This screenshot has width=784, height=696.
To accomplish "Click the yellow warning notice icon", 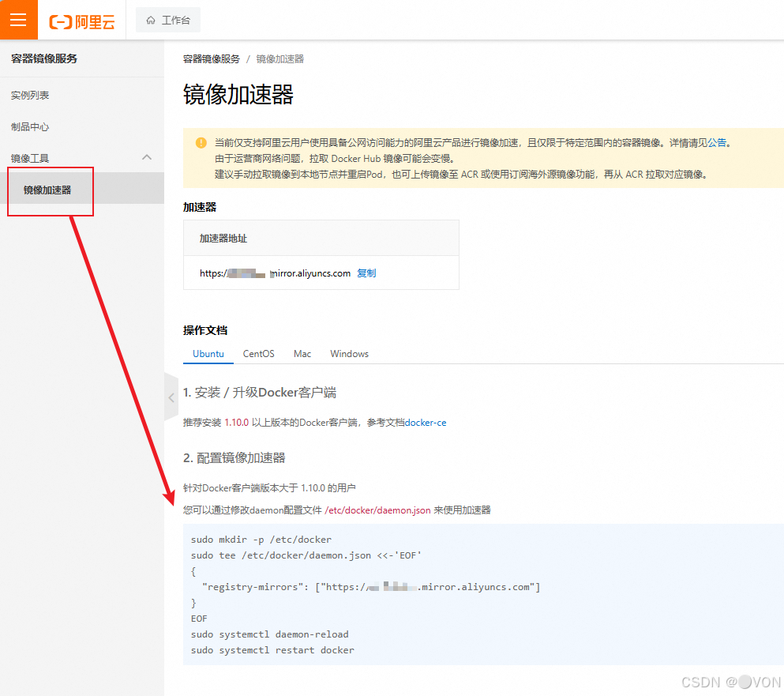I will pyautogui.click(x=201, y=143).
